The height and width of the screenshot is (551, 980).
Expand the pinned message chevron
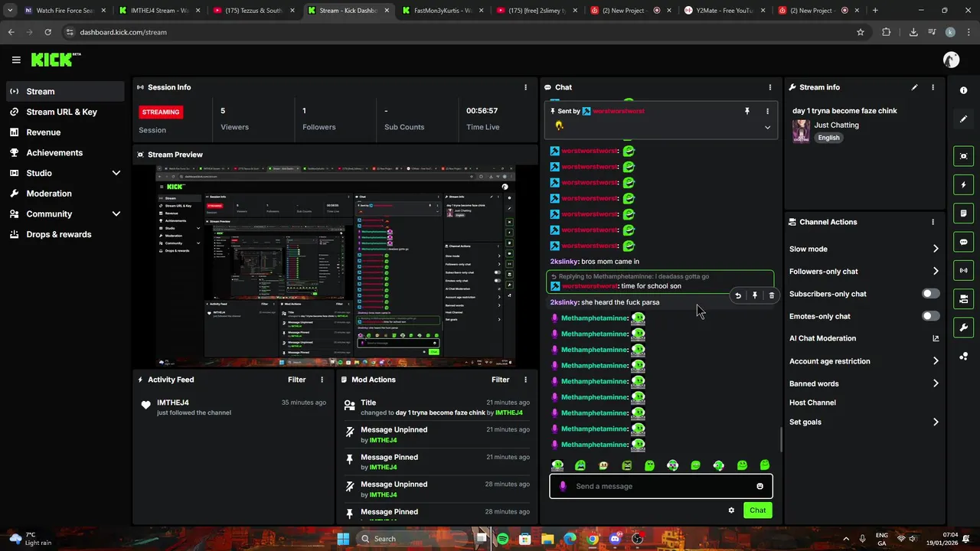click(x=767, y=127)
